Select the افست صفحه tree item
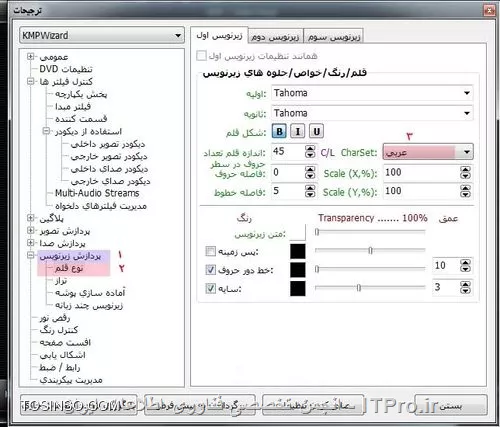 [x=65, y=342]
